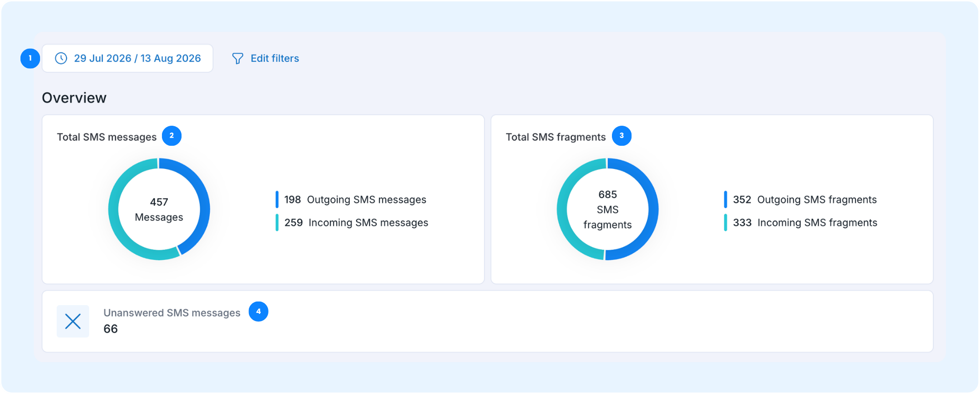The image size is (980, 394).
Task: Click the X icon beside Unanswered SMS messages
Action: click(73, 321)
